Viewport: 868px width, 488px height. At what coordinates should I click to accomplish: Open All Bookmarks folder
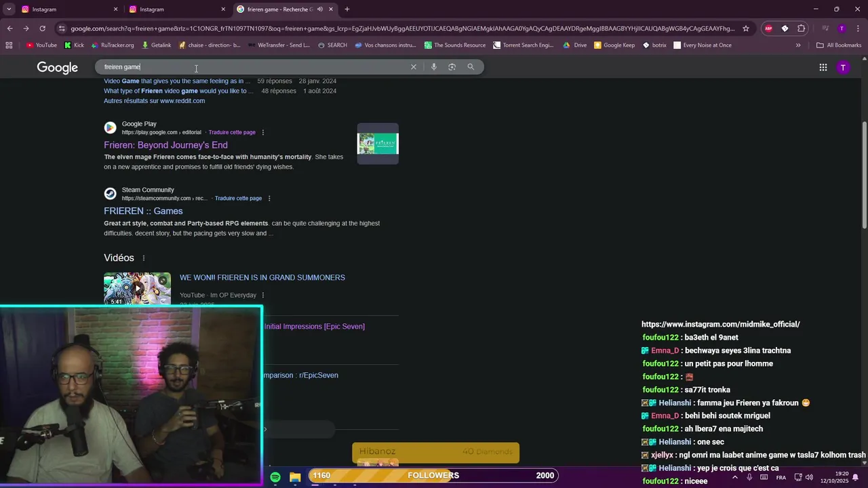pyautogui.click(x=839, y=45)
